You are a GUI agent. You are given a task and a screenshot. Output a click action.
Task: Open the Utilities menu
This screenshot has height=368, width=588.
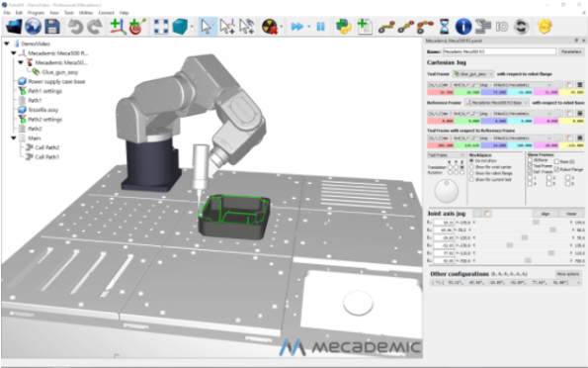(x=86, y=13)
